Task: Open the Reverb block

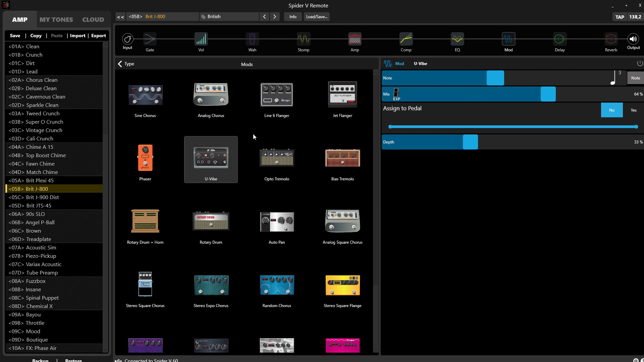Action: pos(611,40)
